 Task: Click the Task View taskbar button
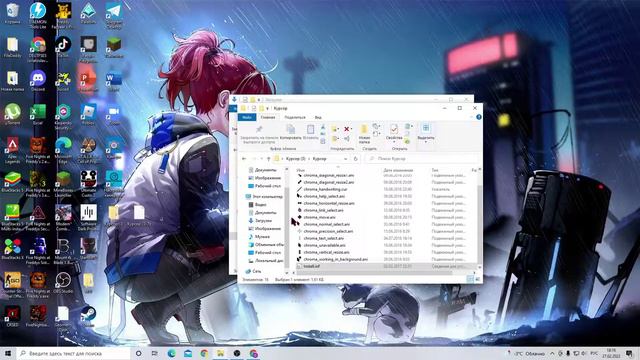tap(155, 353)
